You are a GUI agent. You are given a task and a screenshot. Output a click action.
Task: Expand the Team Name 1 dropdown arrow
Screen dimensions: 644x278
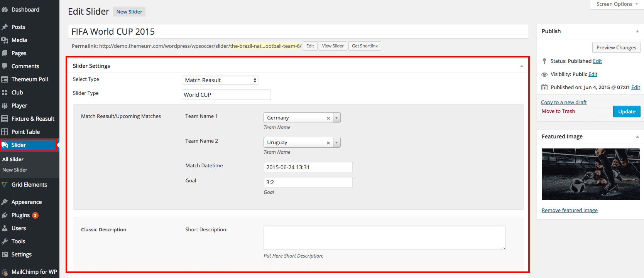click(336, 118)
